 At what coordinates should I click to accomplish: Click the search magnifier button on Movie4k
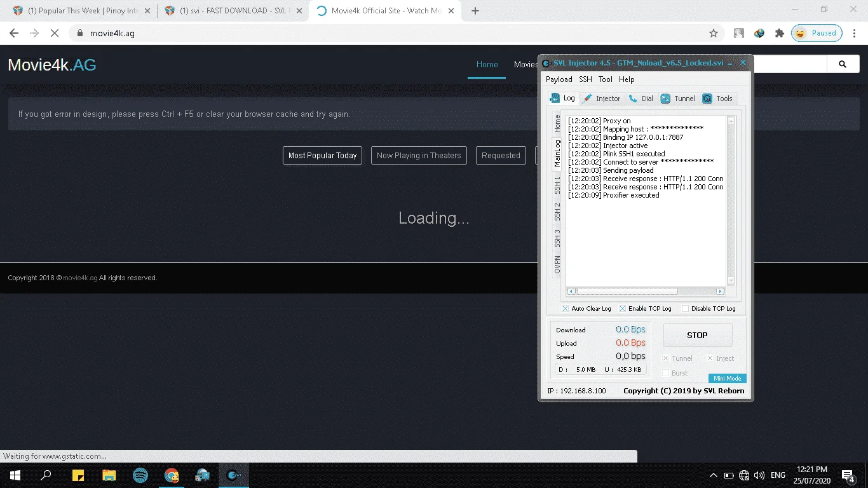tap(843, 64)
